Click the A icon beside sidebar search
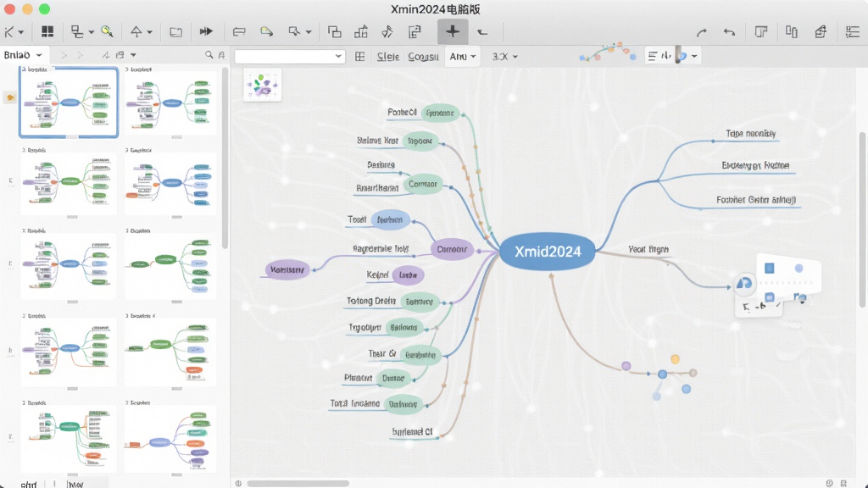This screenshot has height=488, width=868. click(x=221, y=55)
